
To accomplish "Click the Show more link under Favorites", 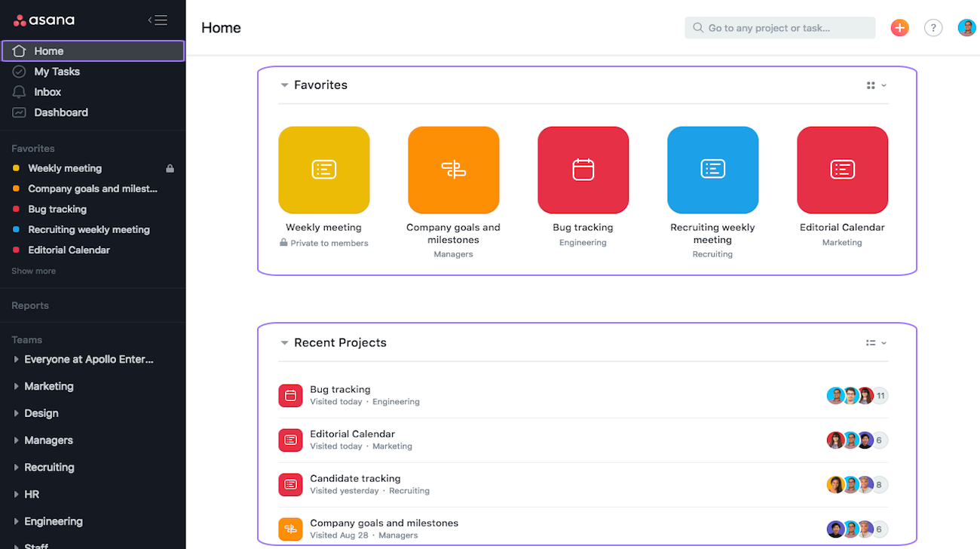I will (x=33, y=270).
